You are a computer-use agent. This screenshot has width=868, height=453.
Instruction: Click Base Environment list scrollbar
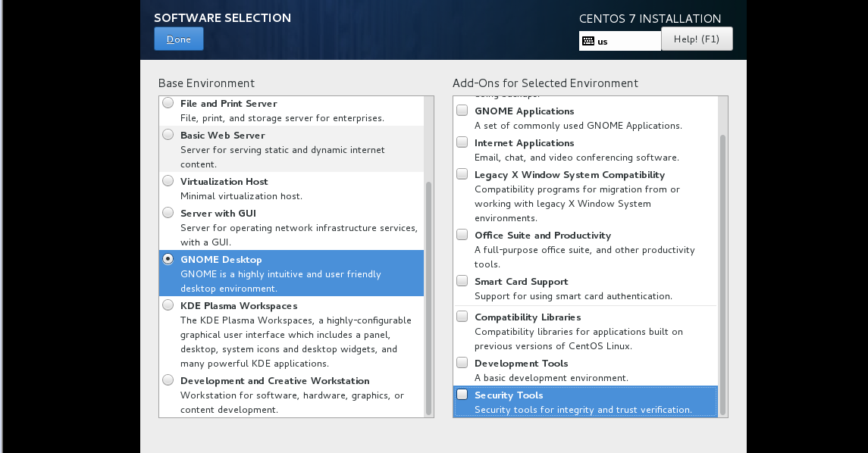tap(428, 298)
